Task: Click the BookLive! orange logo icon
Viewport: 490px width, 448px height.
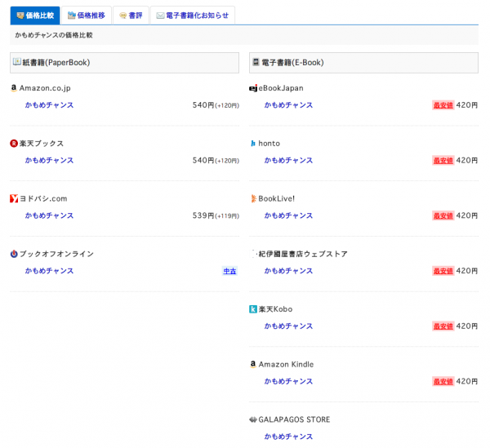Action: point(253,198)
